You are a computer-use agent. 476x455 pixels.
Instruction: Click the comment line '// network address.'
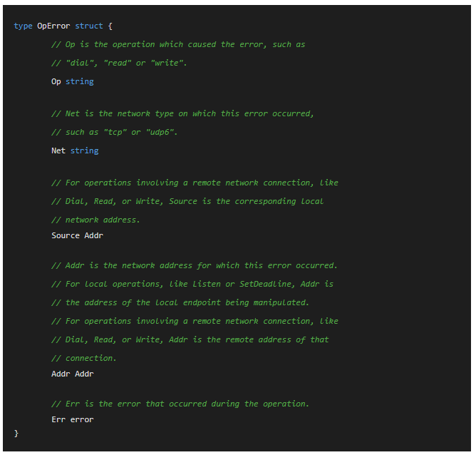[x=95, y=220]
